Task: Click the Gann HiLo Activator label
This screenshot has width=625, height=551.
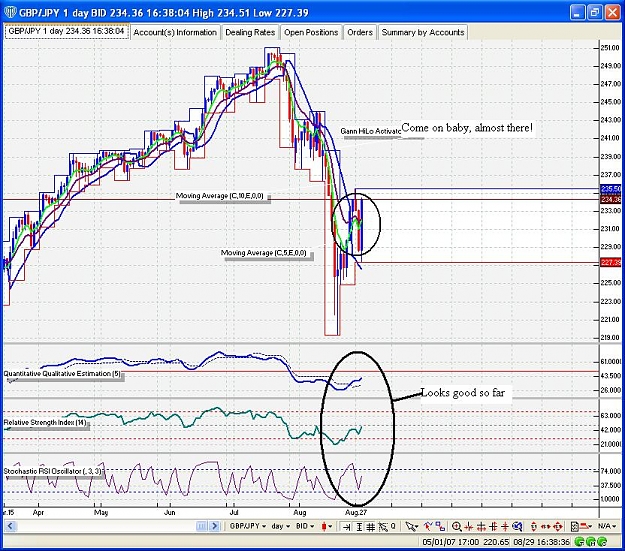Action: [x=371, y=131]
